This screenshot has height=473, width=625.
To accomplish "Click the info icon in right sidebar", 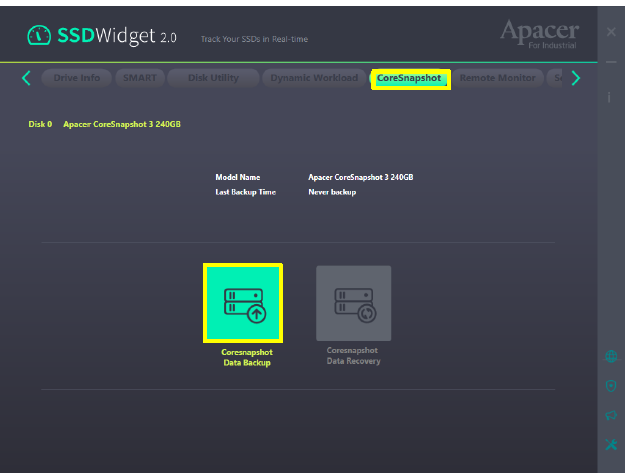I will (610, 97).
